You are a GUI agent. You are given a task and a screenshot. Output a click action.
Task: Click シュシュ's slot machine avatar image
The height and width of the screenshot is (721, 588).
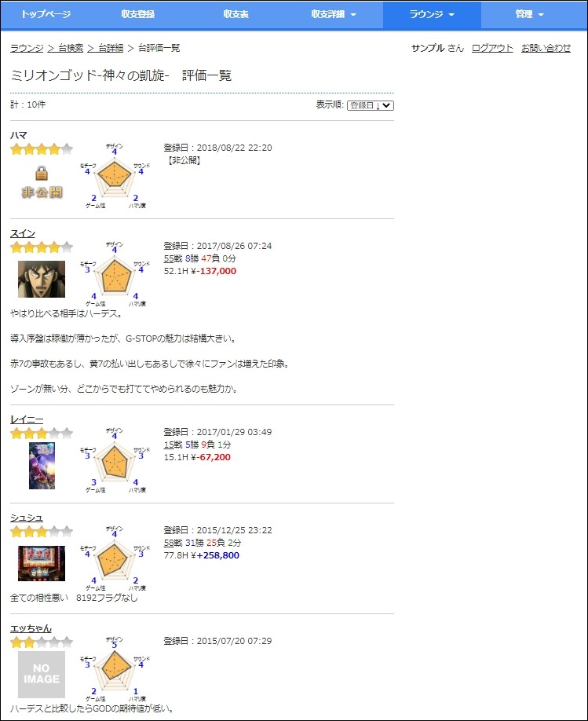coord(42,563)
